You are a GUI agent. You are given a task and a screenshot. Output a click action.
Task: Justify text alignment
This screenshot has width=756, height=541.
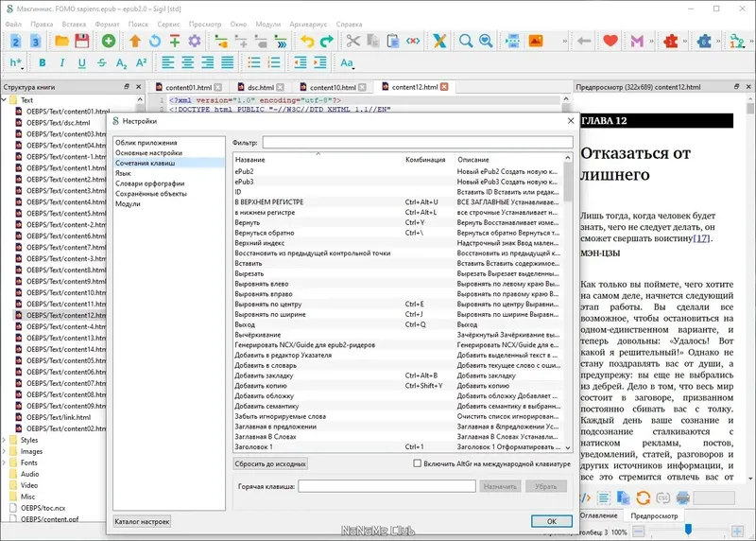(228, 62)
